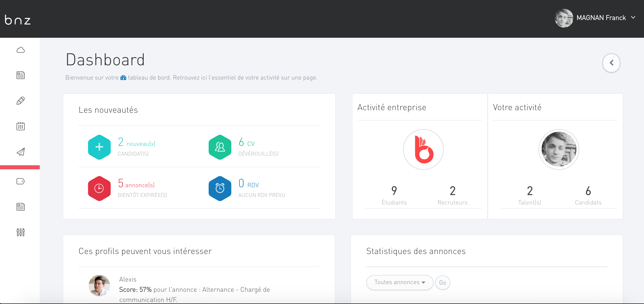The height and width of the screenshot is (304, 644).
Task: Open the newspaper icon below cloud
Action: (20, 75)
